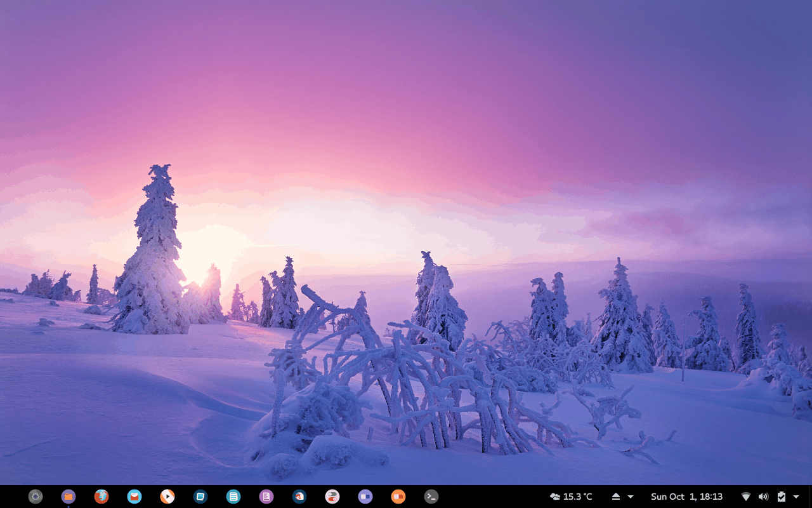Open the red envelope mail app

coord(134,497)
